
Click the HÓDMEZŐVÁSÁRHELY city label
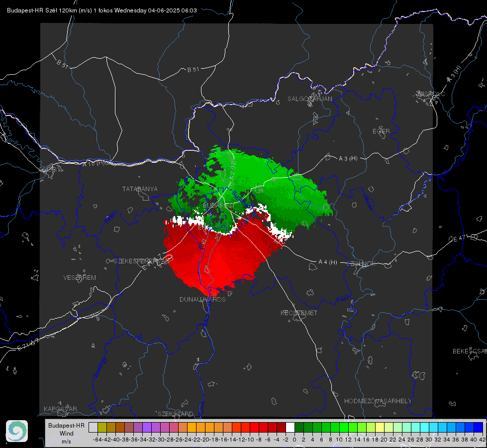[x=378, y=401]
